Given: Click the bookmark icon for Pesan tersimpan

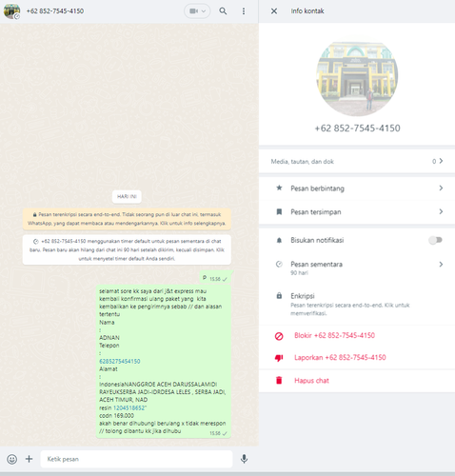Looking at the screenshot, I should (279, 211).
